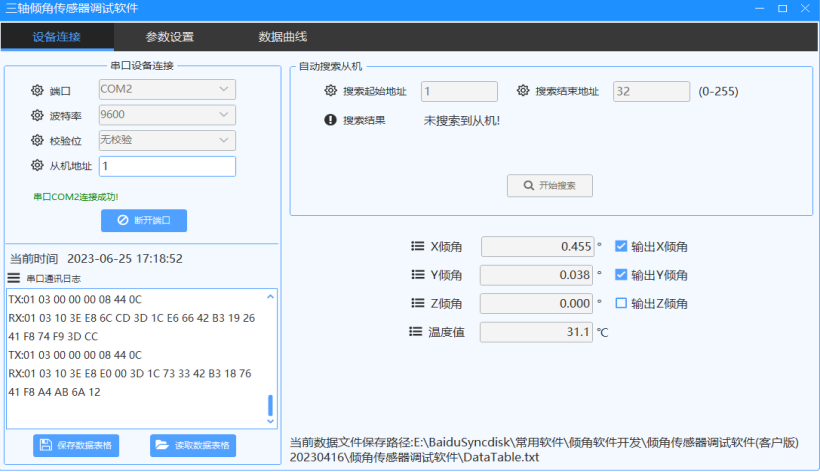Click the gear icon beside 端口

tap(38, 91)
